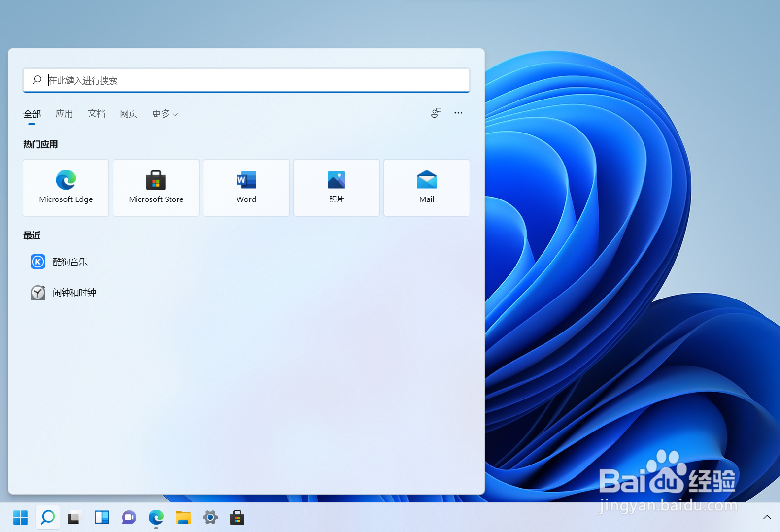Switch to the 应用 tab
Viewport: 780px width, 532px height.
point(64,114)
